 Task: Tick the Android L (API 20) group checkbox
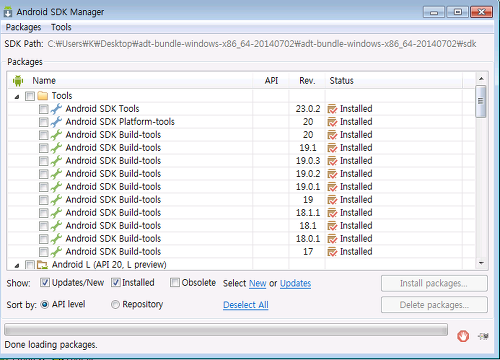[x=30, y=265]
